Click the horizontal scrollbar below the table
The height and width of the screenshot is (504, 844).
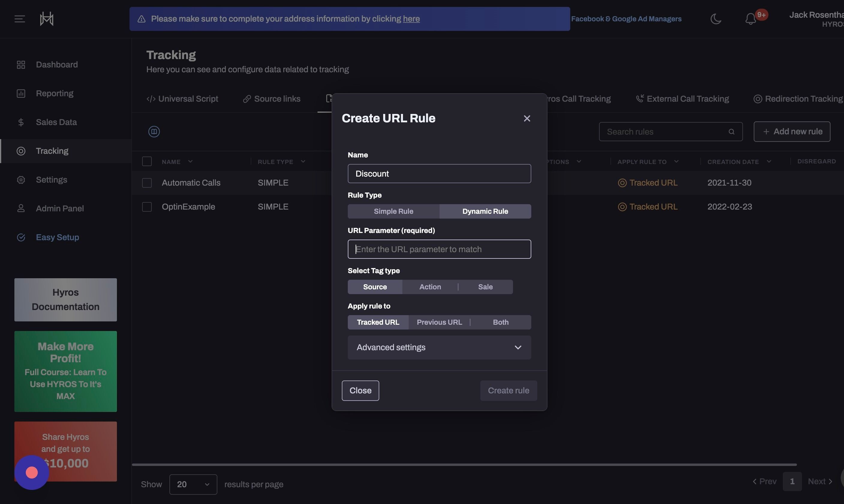click(464, 465)
